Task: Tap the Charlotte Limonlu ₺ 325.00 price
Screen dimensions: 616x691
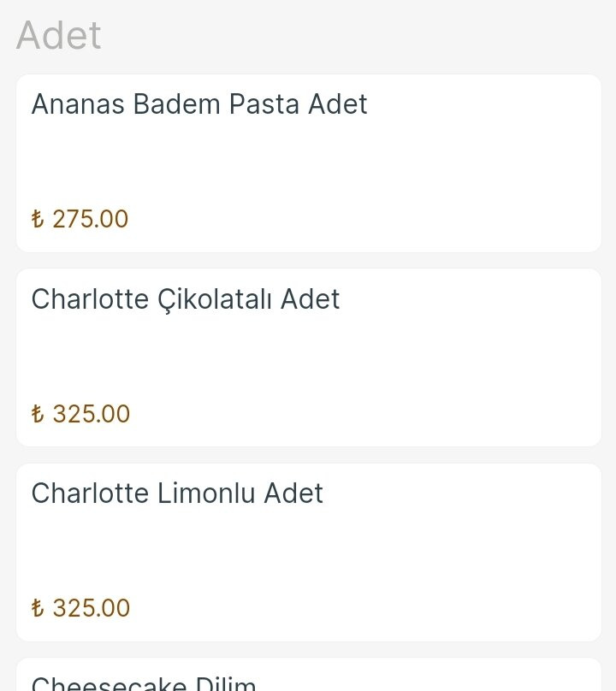Action: tap(81, 608)
